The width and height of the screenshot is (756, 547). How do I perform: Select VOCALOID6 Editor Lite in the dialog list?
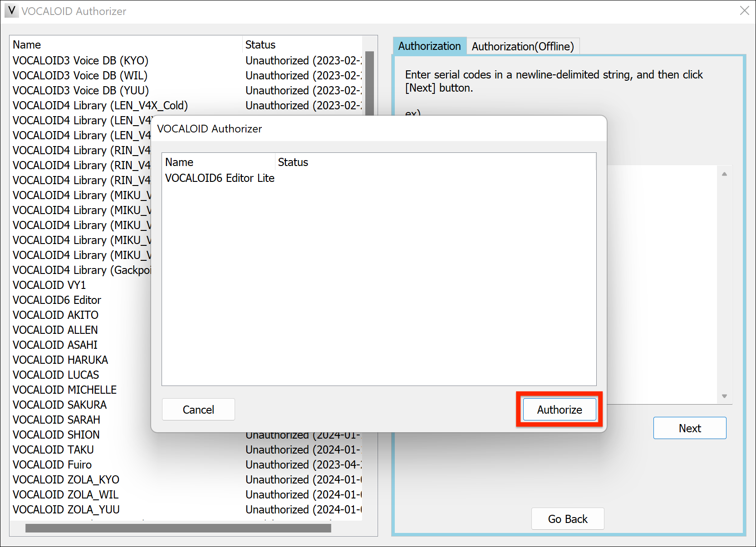(220, 178)
